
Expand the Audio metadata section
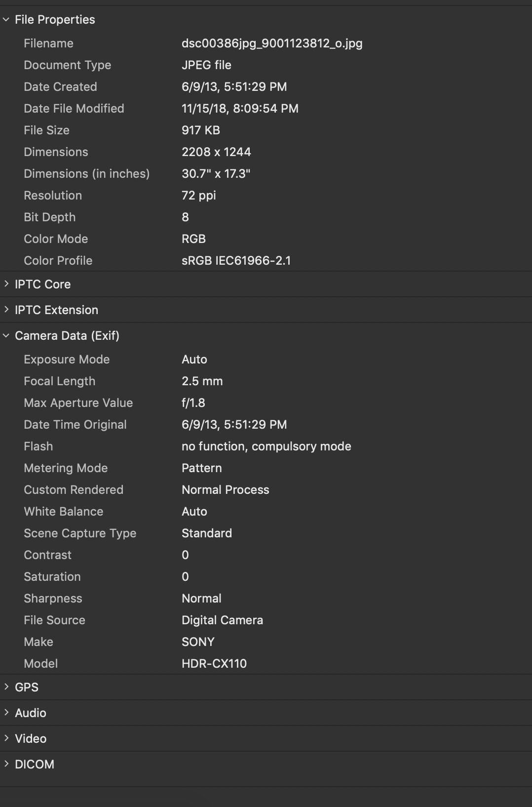(6, 713)
